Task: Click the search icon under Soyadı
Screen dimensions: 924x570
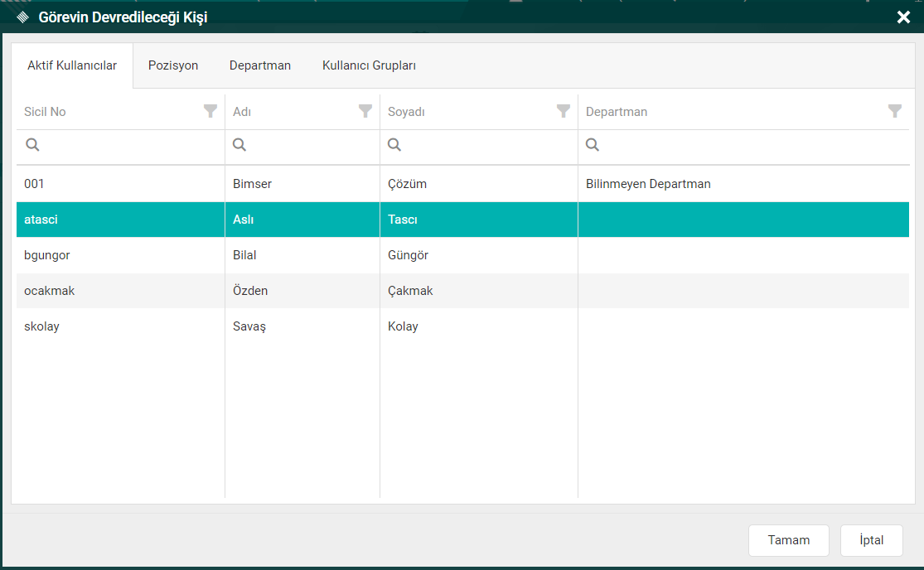Action: (x=394, y=145)
